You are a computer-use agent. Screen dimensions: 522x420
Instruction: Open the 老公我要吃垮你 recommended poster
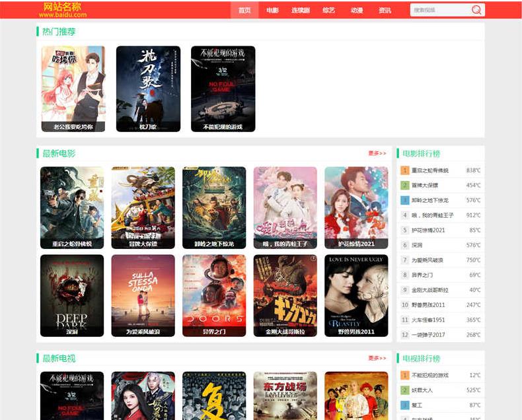[x=73, y=88]
